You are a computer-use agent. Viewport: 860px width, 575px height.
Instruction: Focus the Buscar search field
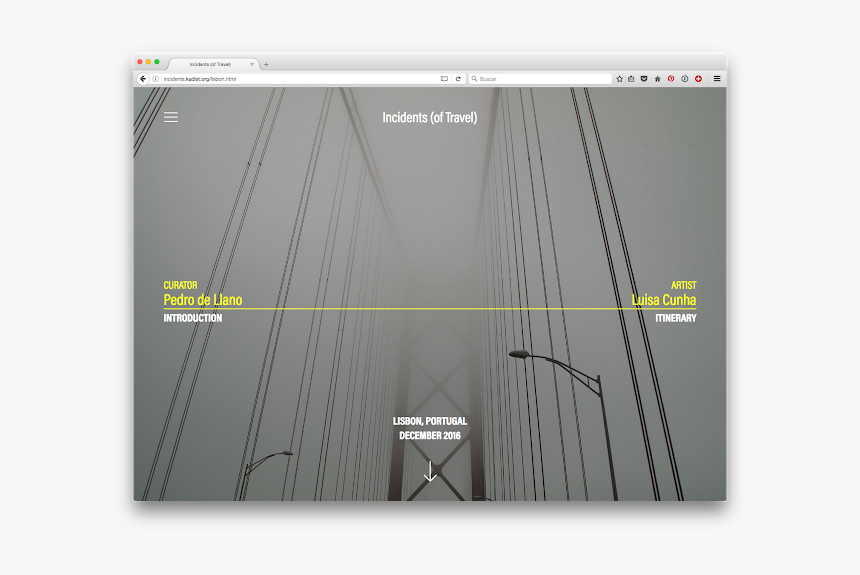click(540, 79)
